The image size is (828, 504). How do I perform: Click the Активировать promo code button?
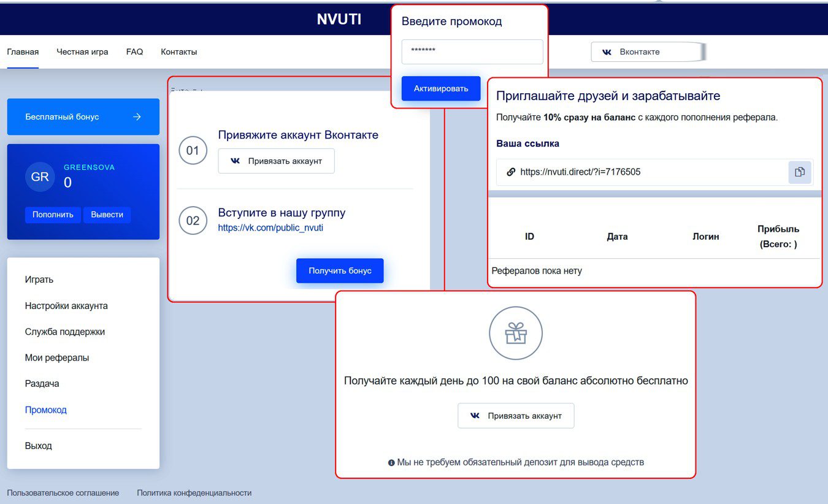[441, 88]
